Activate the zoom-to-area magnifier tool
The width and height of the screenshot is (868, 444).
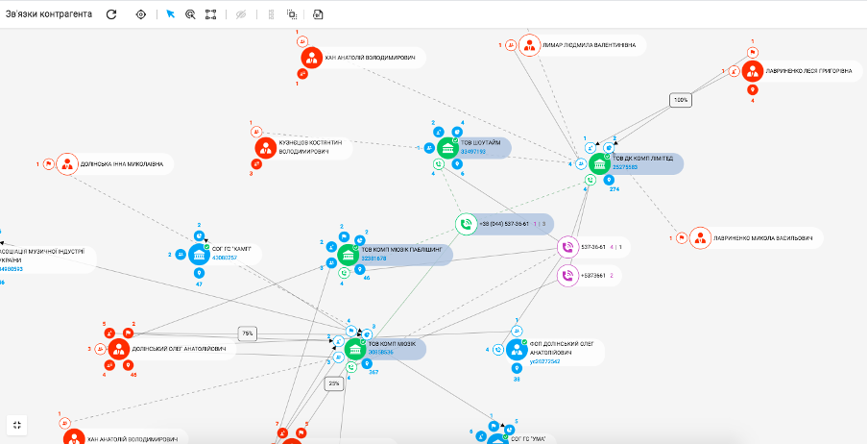click(x=190, y=14)
